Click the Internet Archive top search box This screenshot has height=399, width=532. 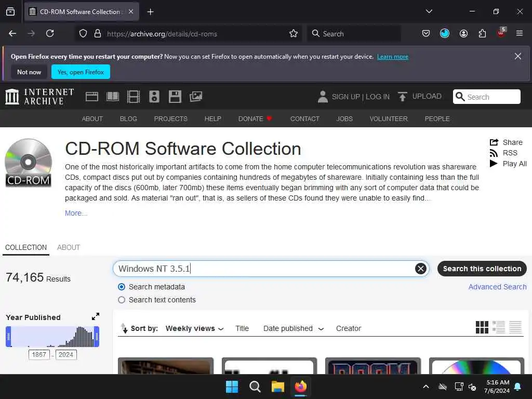coord(486,97)
